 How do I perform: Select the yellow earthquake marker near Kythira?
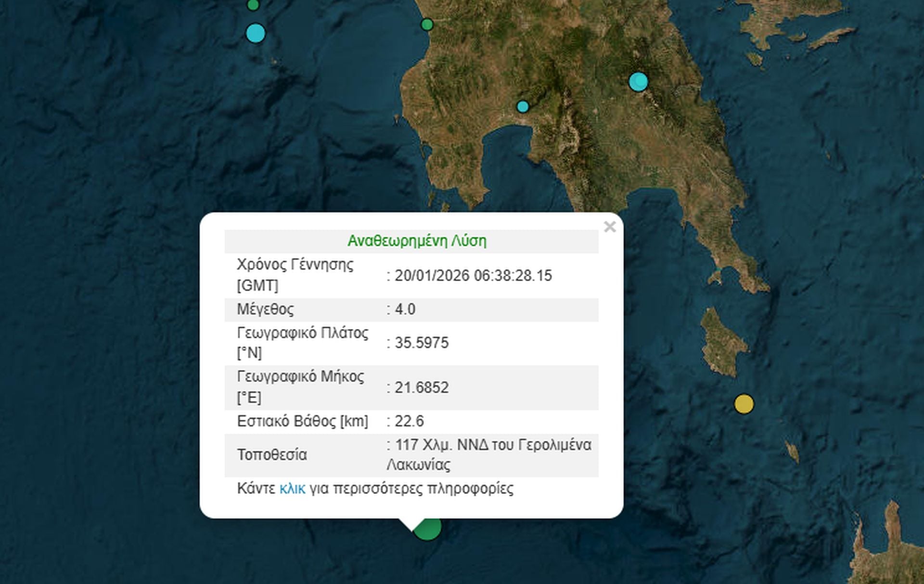pos(744,404)
